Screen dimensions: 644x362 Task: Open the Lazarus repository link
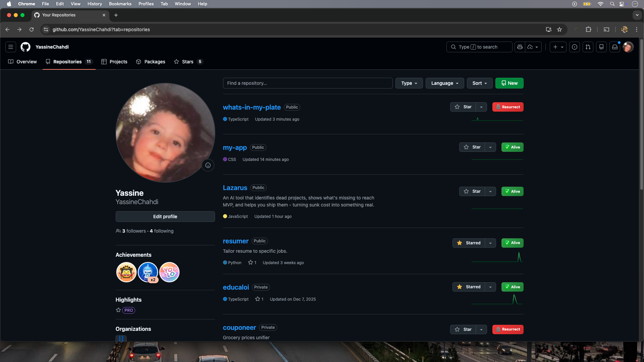tap(235, 188)
